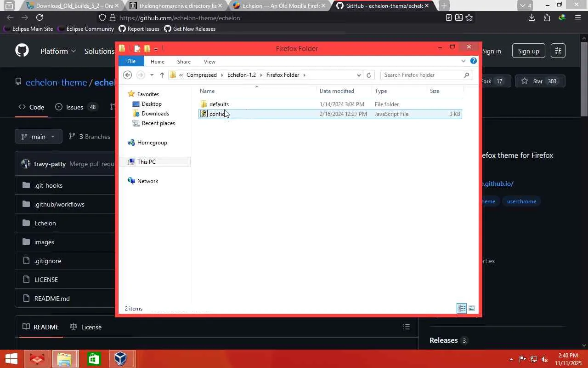Screen dimensions: 588x368
Task: Open Eclipse Main Site bookmark
Action: [x=28, y=29]
